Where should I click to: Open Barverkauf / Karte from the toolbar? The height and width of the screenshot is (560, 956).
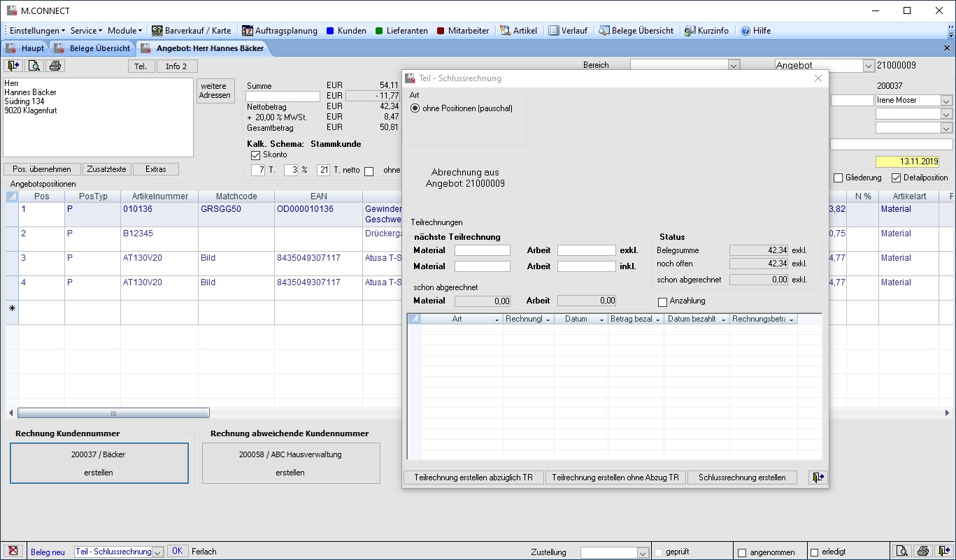(x=191, y=31)
